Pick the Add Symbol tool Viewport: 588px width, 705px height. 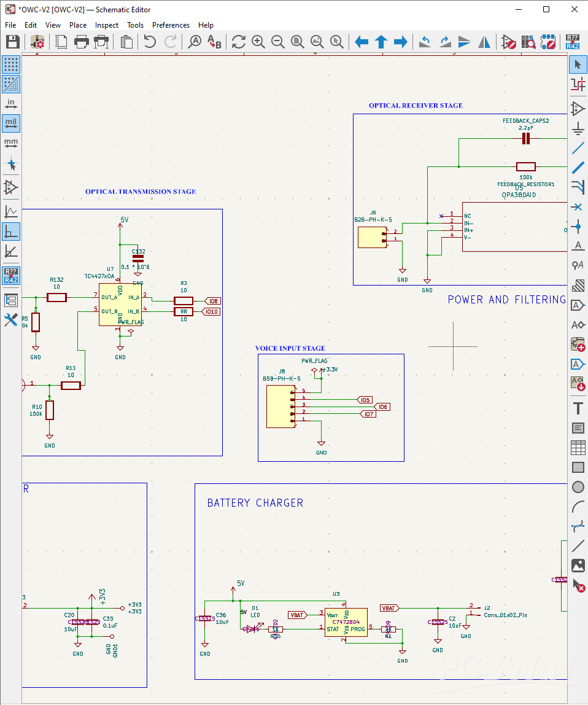click(578, 108)
